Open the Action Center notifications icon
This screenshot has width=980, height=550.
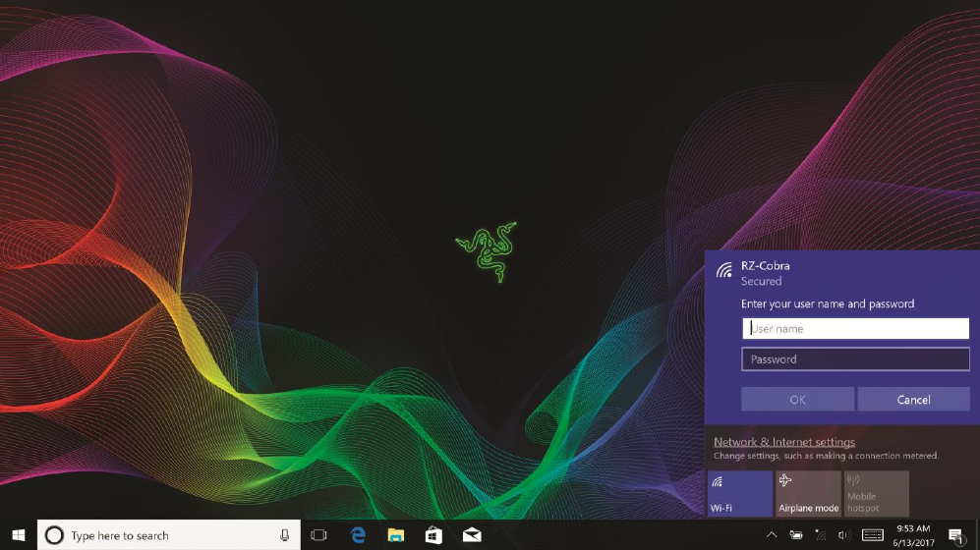click(x=956, y=535)
